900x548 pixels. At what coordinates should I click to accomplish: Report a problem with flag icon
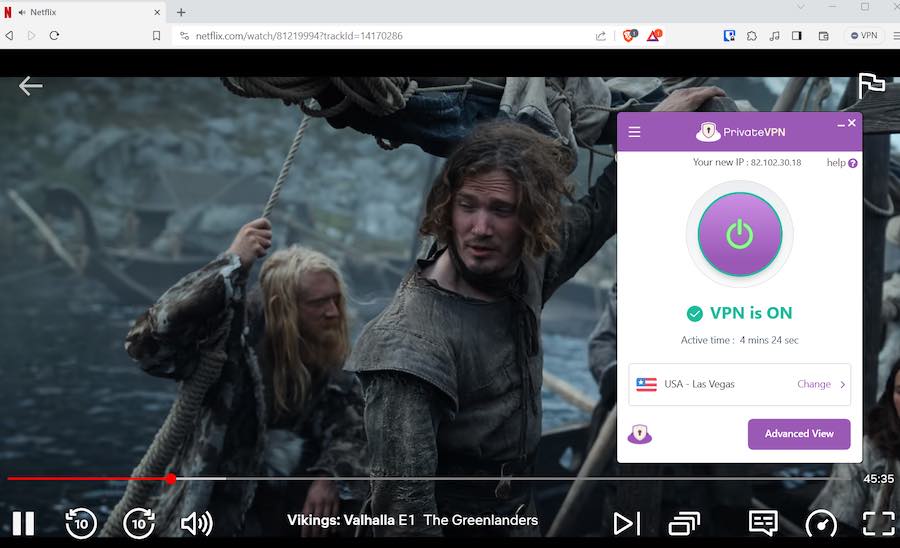tap(871, 85)
